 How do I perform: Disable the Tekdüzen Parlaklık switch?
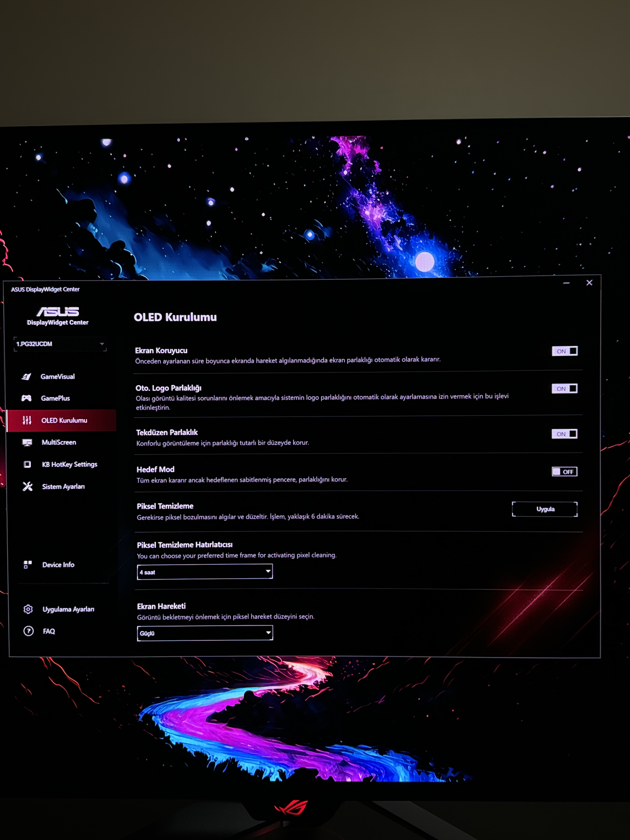565,434
